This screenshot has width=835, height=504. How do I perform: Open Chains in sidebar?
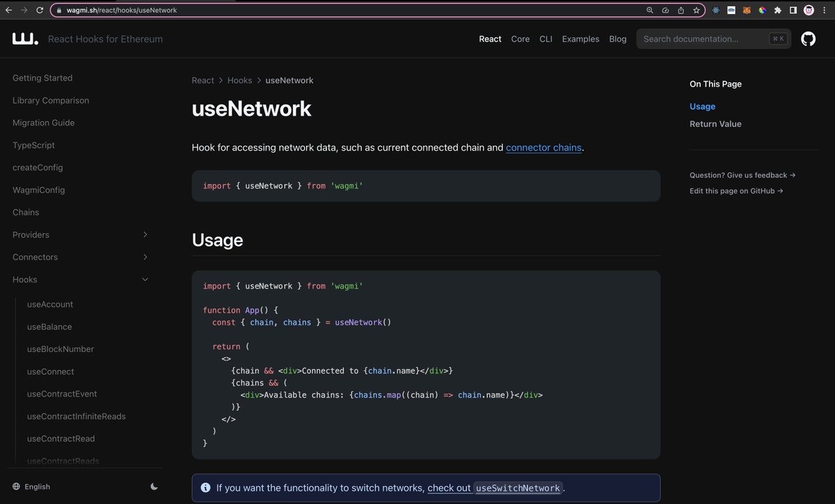coord(26,212)
